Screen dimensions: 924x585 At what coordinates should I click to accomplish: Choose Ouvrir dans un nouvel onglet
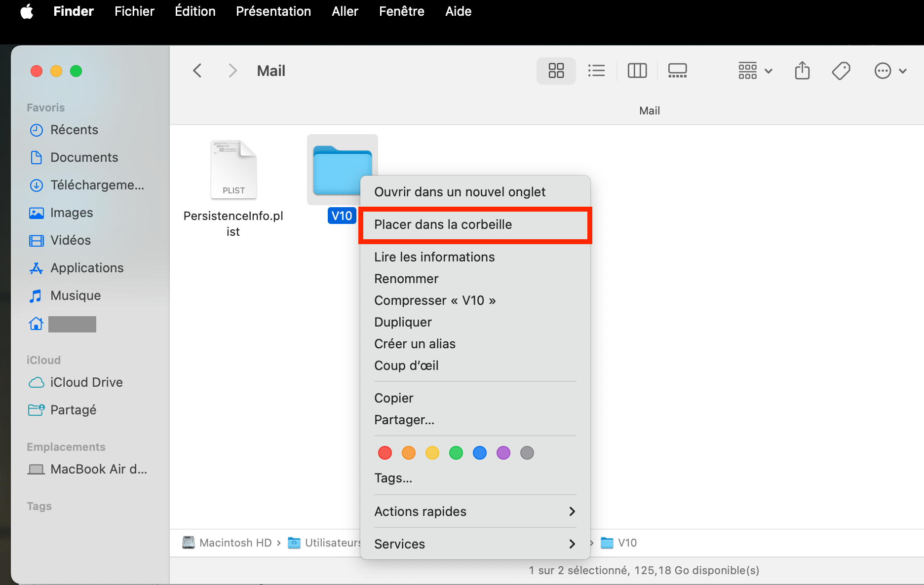click(x=475, y=192)
